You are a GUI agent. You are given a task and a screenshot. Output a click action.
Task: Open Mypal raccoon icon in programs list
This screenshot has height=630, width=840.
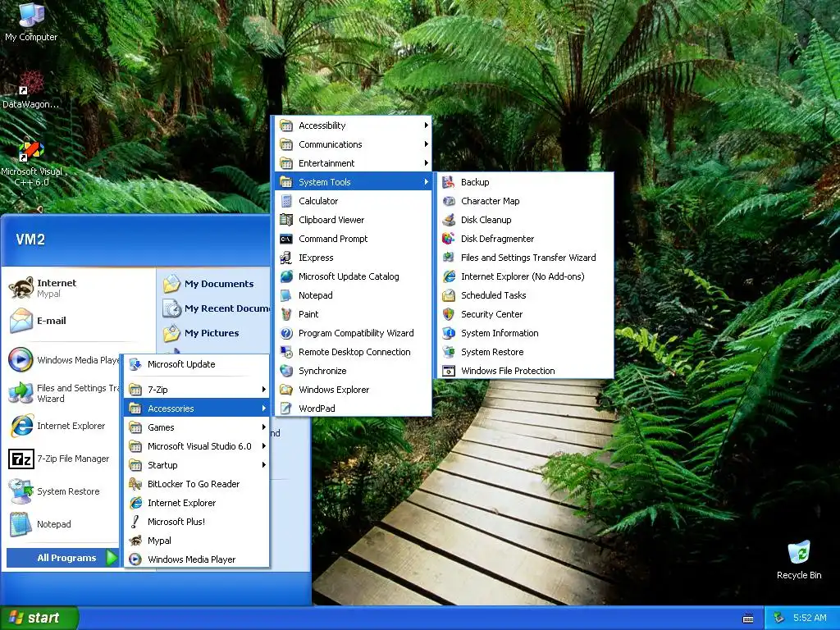(135, 541)
